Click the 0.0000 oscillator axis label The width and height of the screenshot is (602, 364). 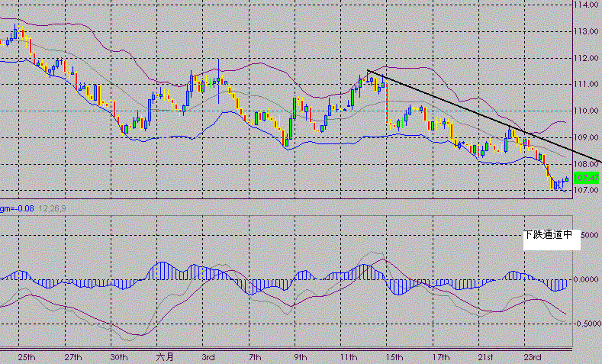tap(587, 279)
